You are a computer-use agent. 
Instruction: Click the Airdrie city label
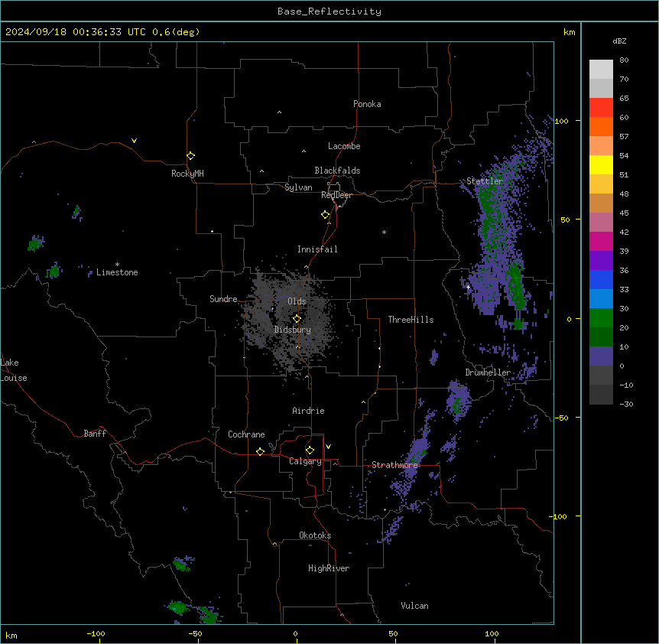(308, 411)
